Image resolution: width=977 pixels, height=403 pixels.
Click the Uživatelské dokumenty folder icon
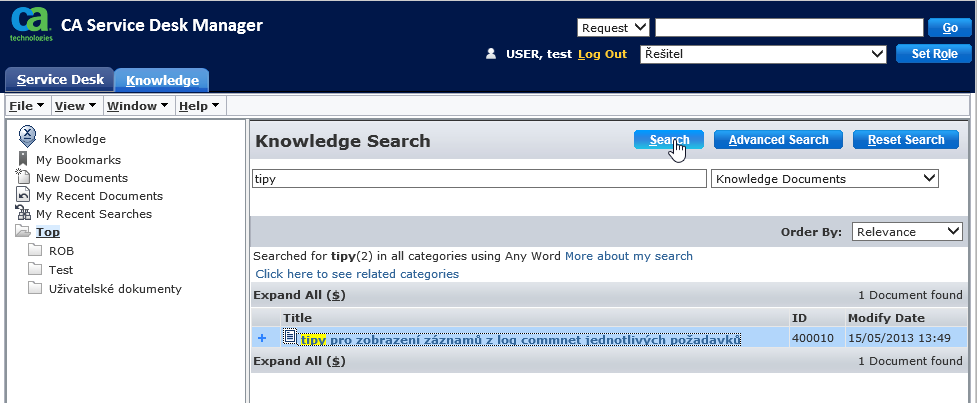pyautogui.click(x=34, y=288)
